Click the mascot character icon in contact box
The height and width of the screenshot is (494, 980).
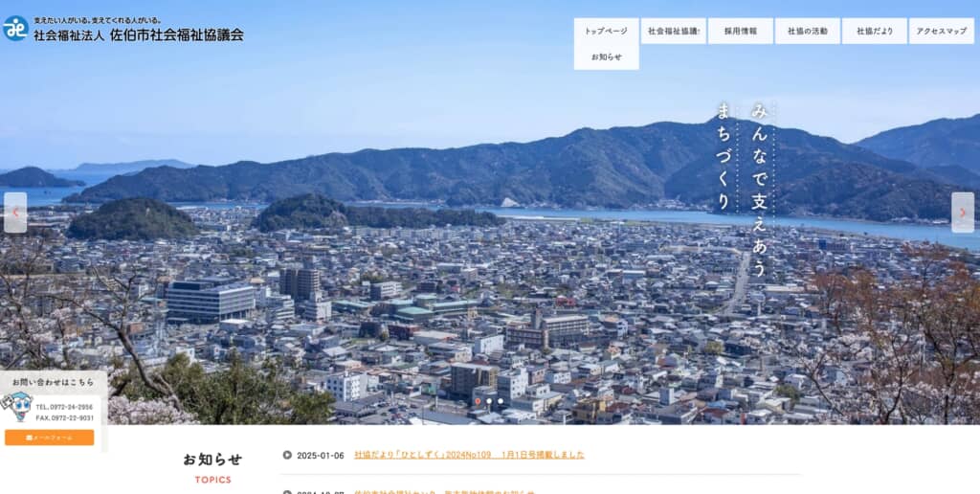17,409
